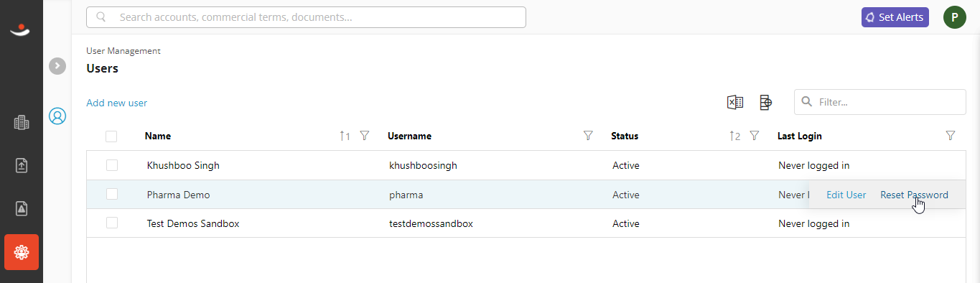980x283 pixels.
Task: Open the Status column filter funnel
Action: (x=755, y=136)
